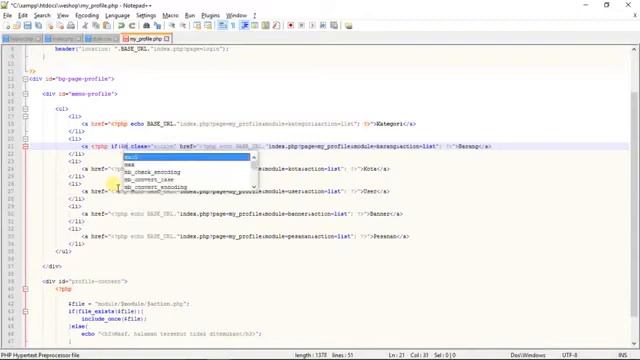Viewport: 640px width, 360px height.
Task: Select the my_profile.php tab
Action: [x=146, y=39]
